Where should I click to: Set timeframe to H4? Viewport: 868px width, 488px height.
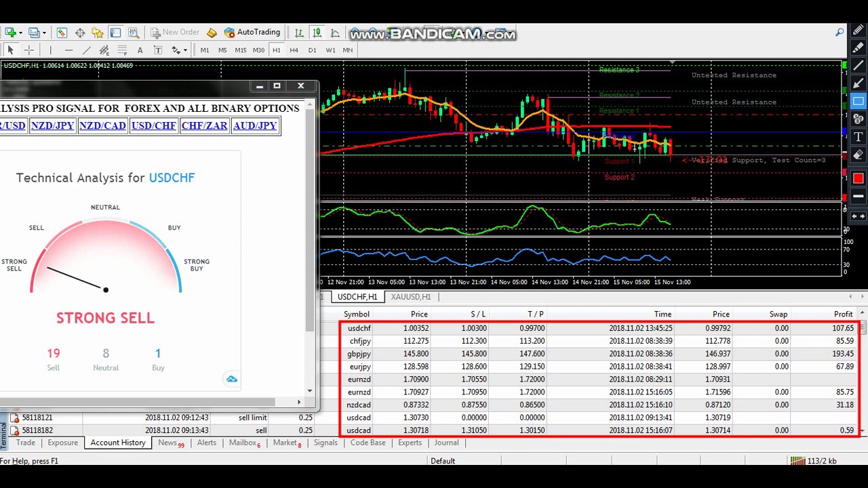294,50
